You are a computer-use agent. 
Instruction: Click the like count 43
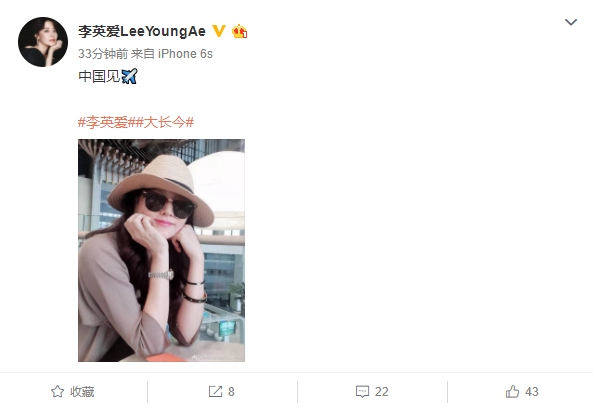tap(531, 391)
